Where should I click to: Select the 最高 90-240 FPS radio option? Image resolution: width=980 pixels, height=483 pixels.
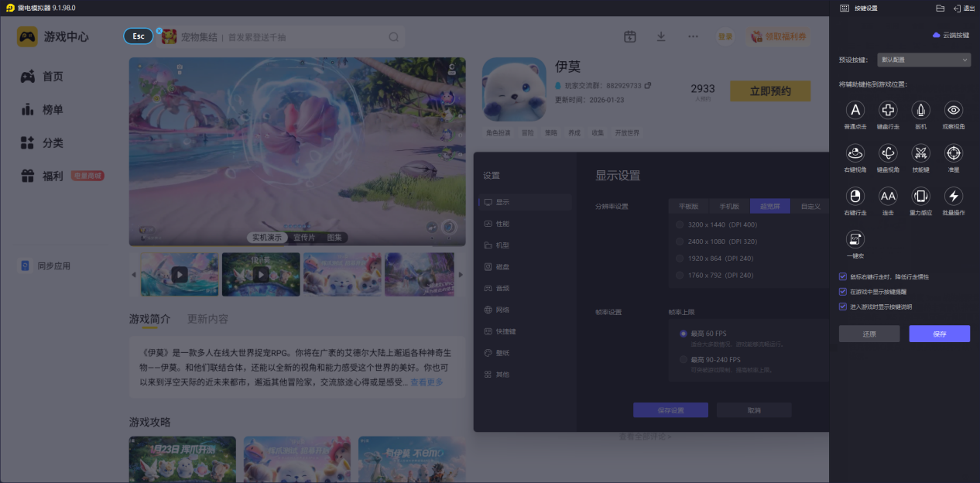[x=684, y=360]
